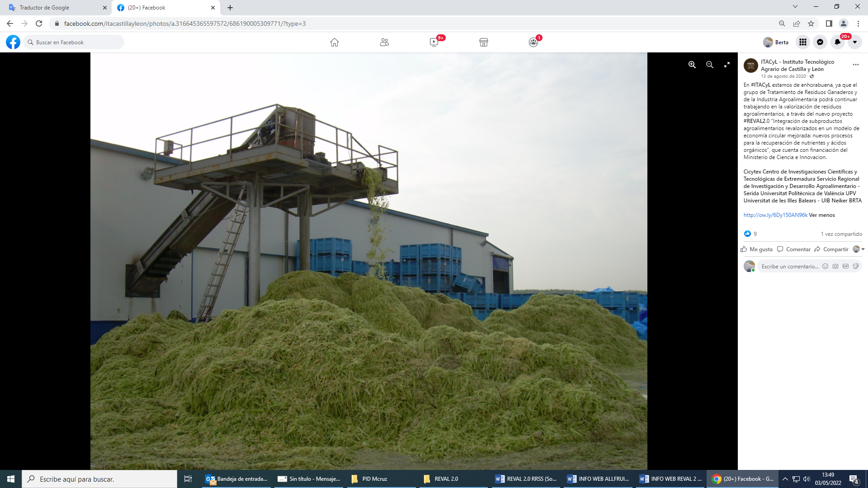Open the ITACyL page name link
The width and height of the screenshot is (868, 488).
pyautogui.click(x=797, y=66)
